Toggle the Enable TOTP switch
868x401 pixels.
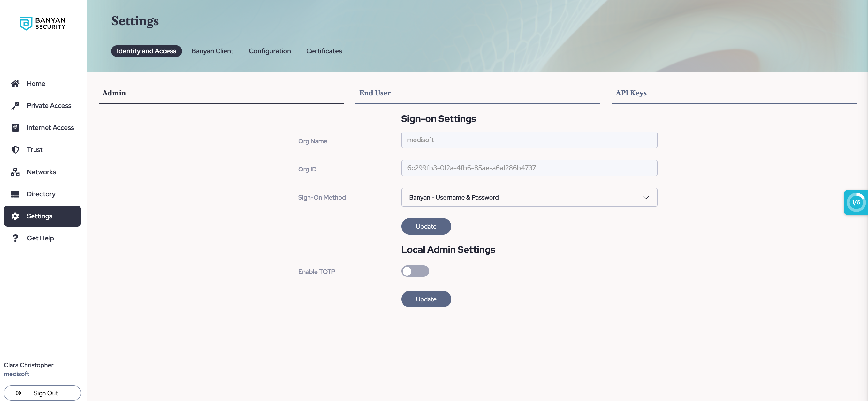(415, 271)
